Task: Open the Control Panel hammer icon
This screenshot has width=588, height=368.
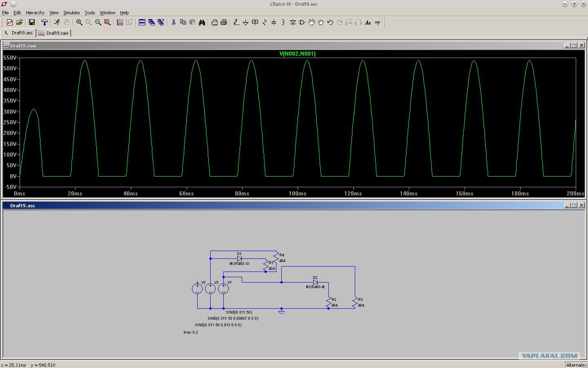Action: [45, 22]
